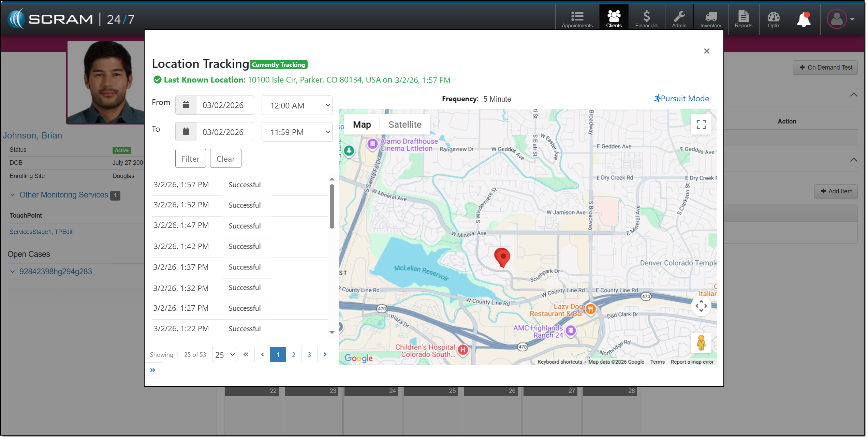This screenshot has height=439, width=868.
Task: Open the From time dropdown
Action: click(297, 105)
